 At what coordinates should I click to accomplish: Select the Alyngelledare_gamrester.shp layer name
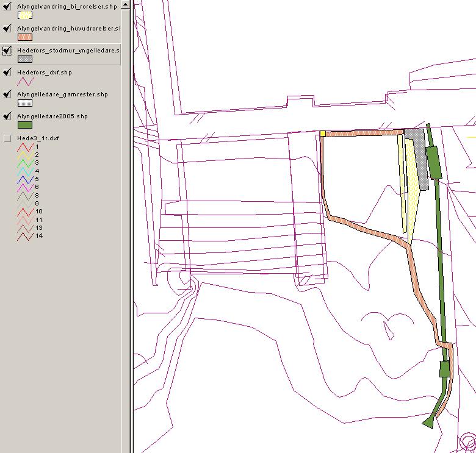coord(62,95)
